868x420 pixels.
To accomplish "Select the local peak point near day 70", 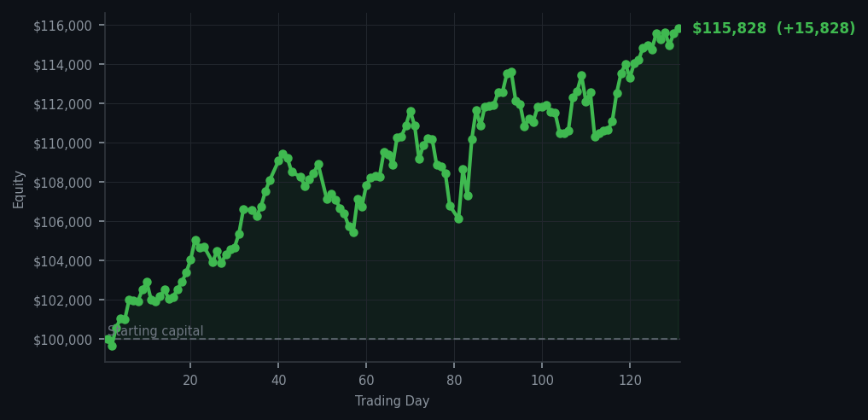I will [411, 112].
